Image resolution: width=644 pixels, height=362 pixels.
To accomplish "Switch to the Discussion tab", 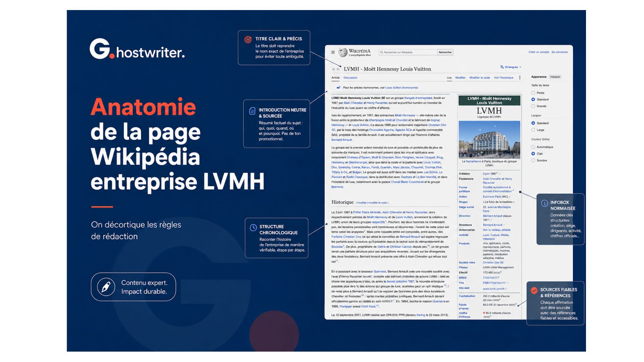I will pos(350,78).
